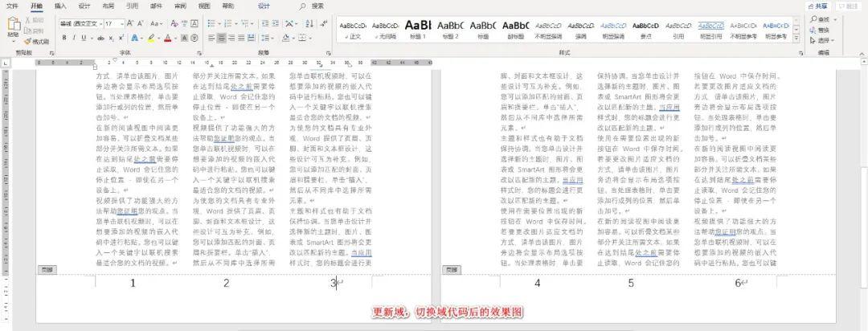Viewport: 868px width, 331px height.
Task: Toggle strikethrough formatting
Action: click(x=100, y=39)
